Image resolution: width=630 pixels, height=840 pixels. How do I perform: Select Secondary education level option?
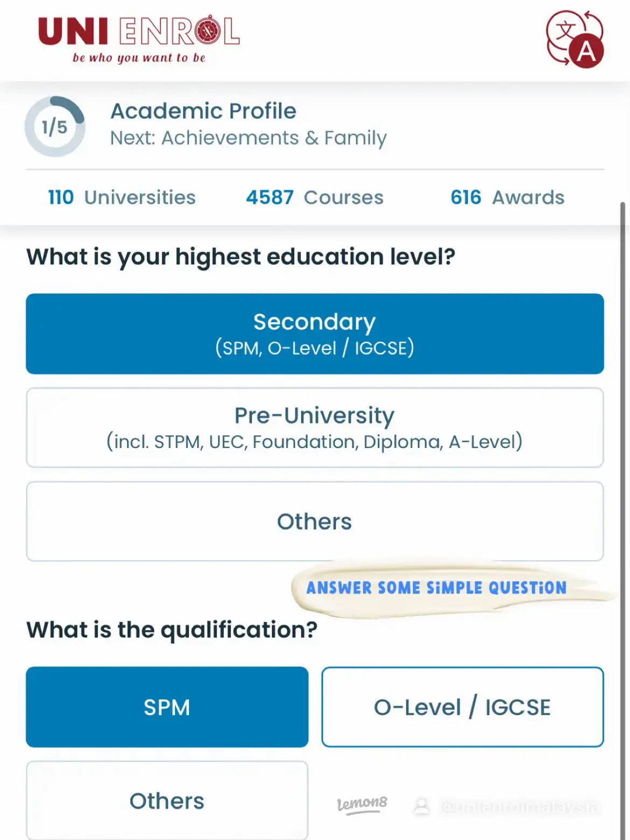315,334
